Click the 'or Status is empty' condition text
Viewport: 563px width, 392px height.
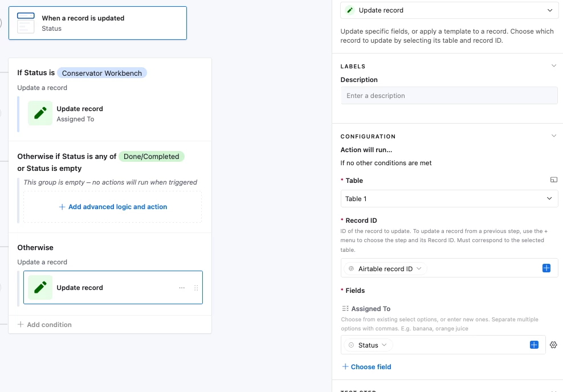[x=50, y=168]
